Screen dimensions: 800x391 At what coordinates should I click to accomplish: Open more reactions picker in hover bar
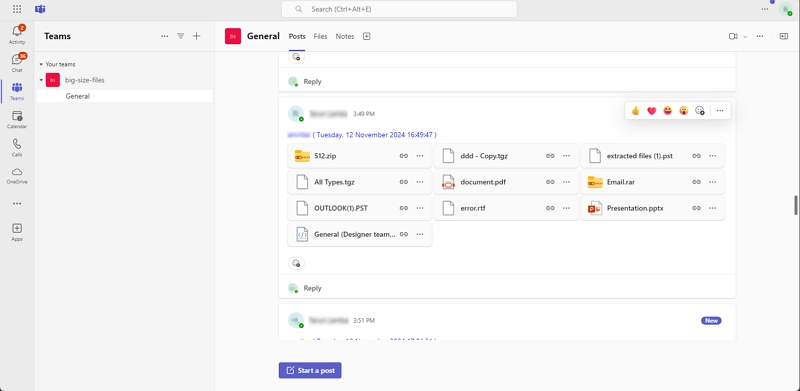(x=700, y=111)
